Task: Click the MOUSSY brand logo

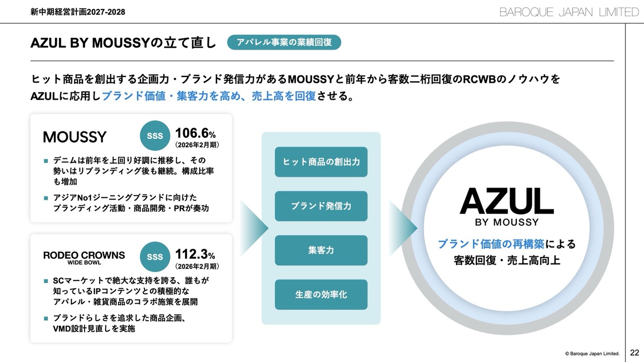Action: point(75,137)
